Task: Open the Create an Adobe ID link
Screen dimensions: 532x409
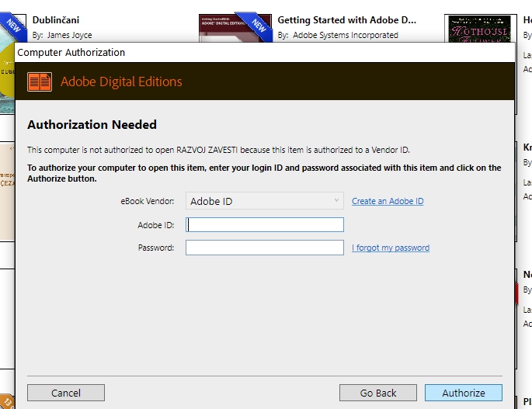Action: click(388, 201)
